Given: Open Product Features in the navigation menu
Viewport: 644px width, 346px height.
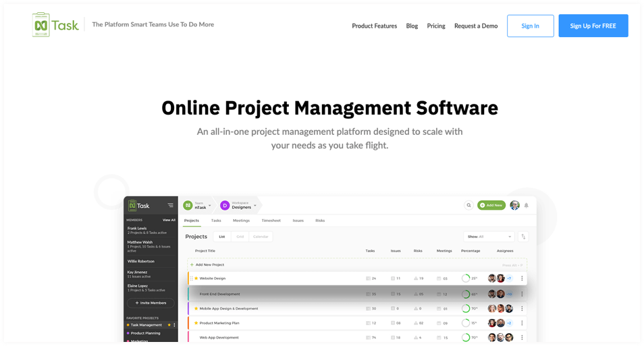Looking at the screenshot, I should point(374,26).
